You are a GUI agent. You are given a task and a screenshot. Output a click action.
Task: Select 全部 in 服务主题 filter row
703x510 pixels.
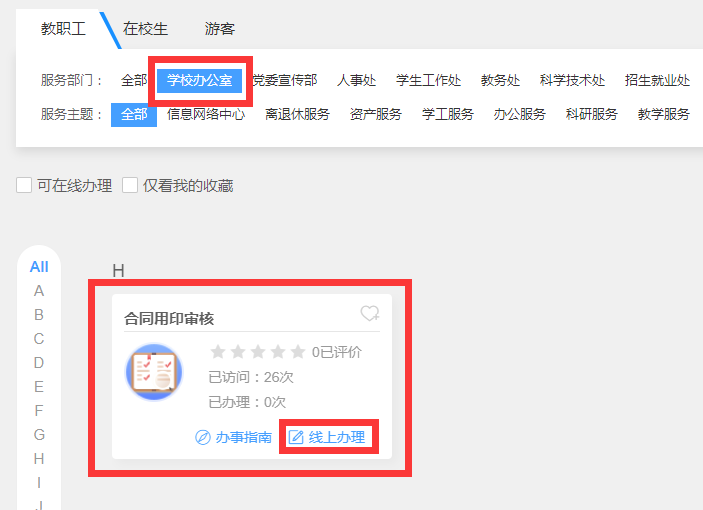(x=134, y=115)
